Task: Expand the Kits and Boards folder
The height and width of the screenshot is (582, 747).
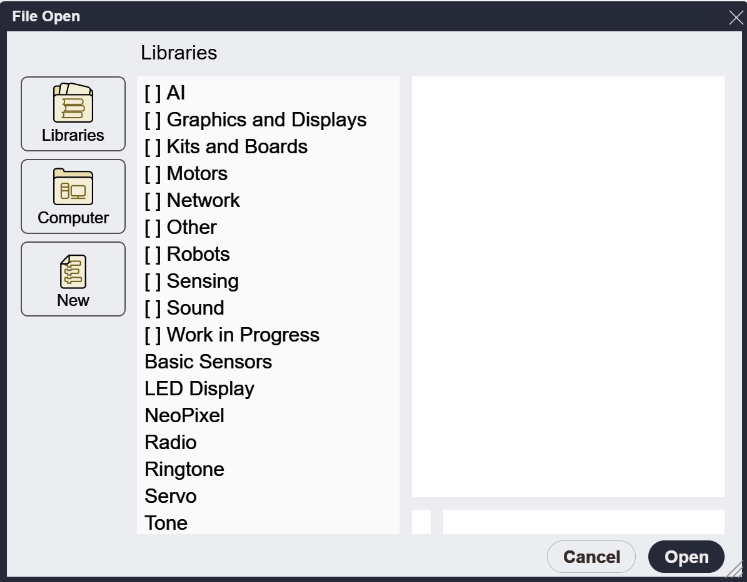Action: pyautogui.click(x=226, y=147)
